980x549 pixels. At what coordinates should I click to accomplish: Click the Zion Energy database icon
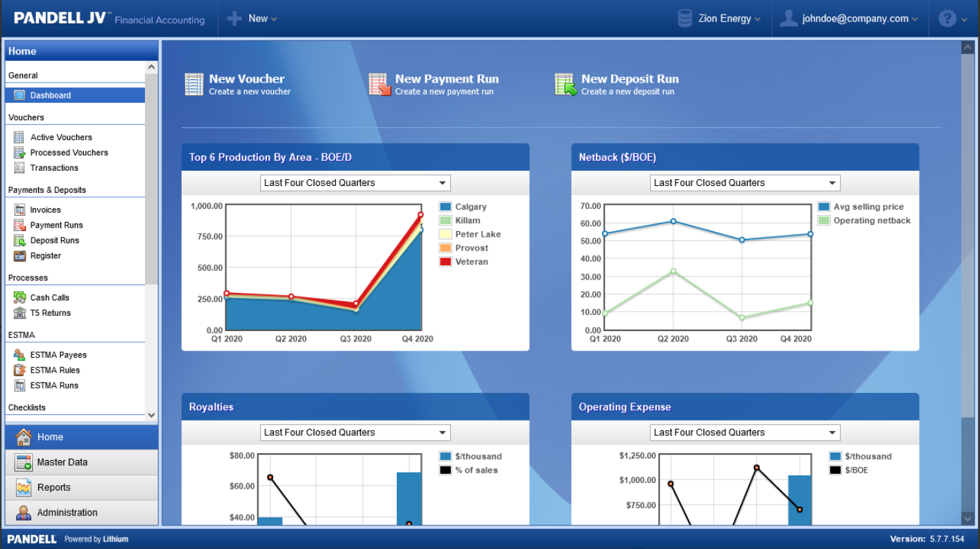685,19
